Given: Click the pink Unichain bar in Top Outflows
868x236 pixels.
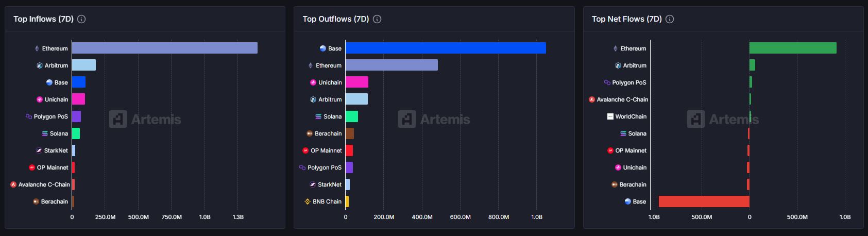Looking at the screenshot, I should coord(357,82).
